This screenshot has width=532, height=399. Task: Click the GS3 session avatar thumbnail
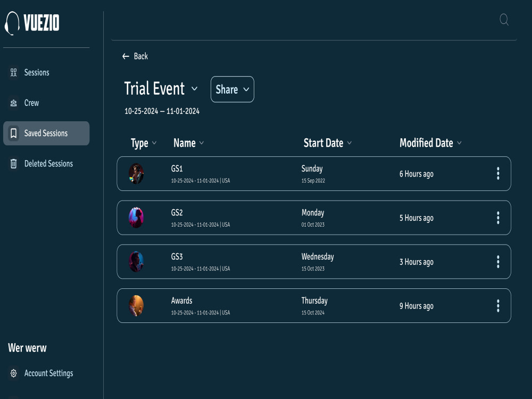point(136,262)
